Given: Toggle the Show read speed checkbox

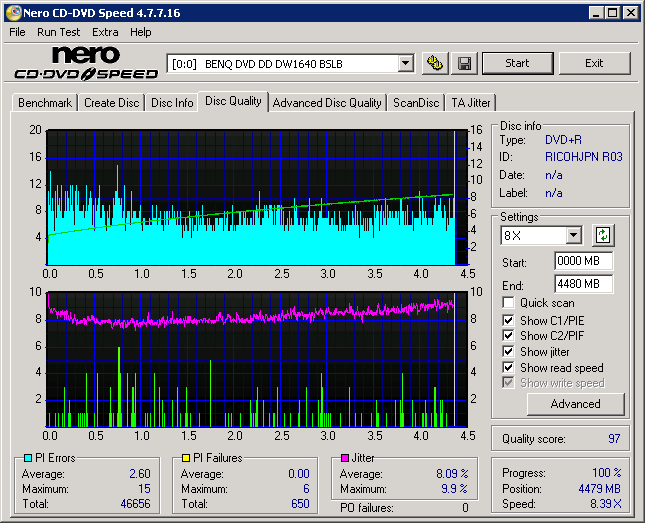Looking at the screenshot, I should click(509, 368).
